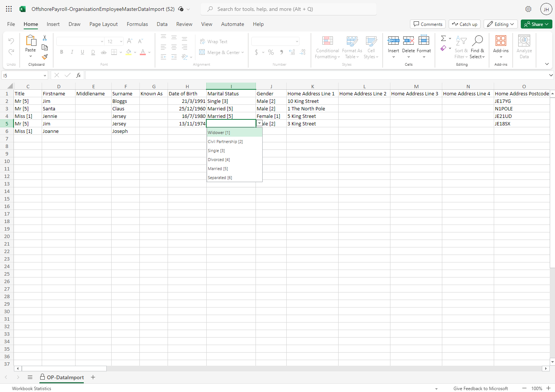This screenshot has width=555, height=392.
Task: Click the Copy icon in Clipboard group
Action: pyautogui.click(x=45, y=47)
